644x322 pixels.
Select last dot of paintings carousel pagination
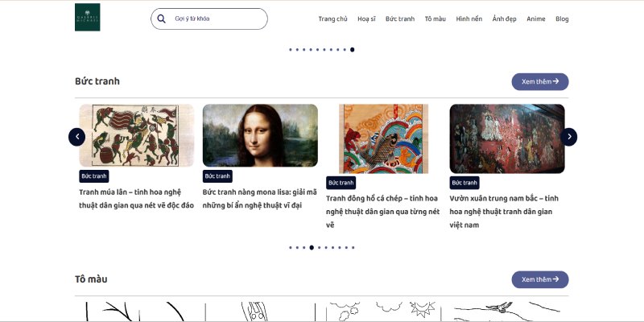point(353,248)
